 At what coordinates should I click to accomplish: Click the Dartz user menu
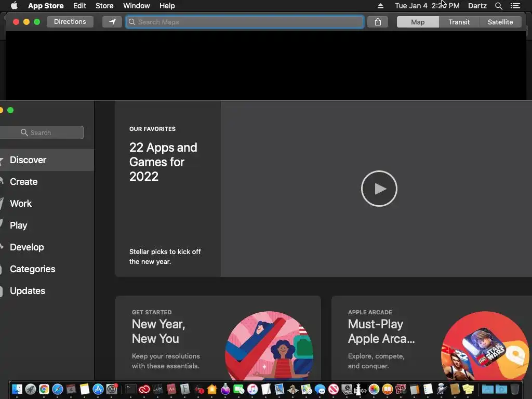[x=477, y=6]
